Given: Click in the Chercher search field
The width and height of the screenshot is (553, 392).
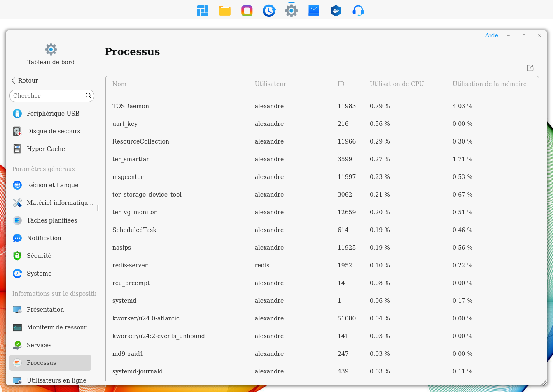Looking at the screenshot, I should point(47,96).
